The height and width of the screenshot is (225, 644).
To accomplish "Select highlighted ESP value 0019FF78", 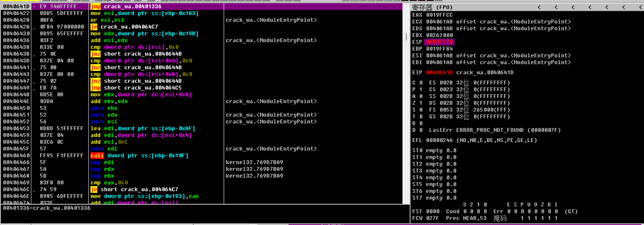I will click(439, 42).
